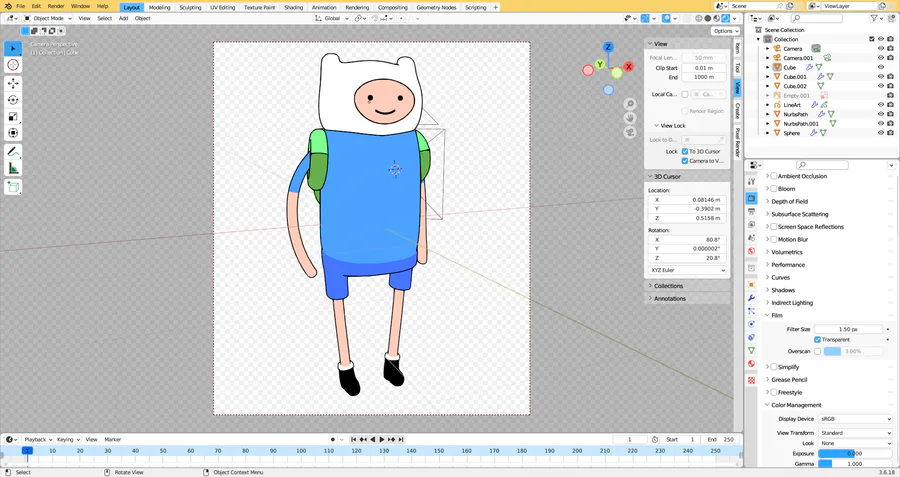Open the XYZ Euler rotation mode dropdown

pos(688,270)
